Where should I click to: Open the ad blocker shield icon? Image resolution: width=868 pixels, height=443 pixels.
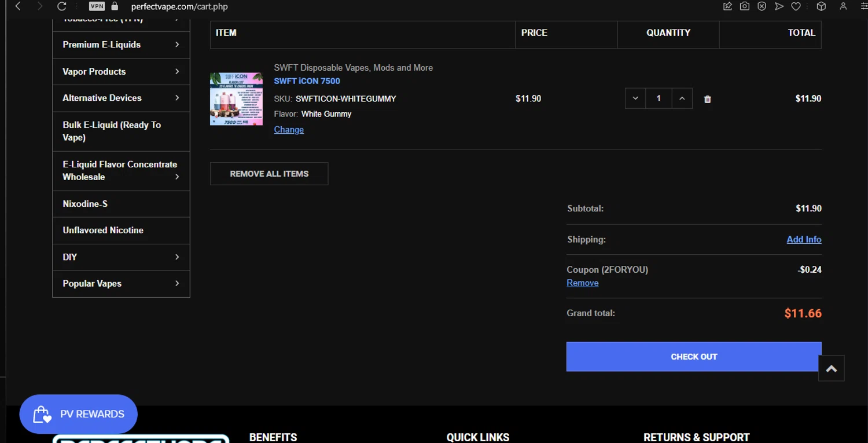pos(762,6)
